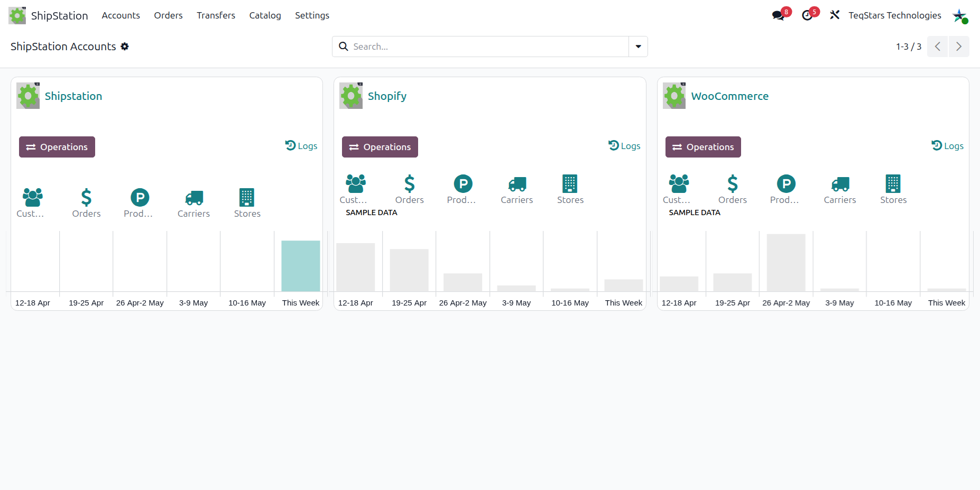Open the WooCommerce account title

pyautogui.click(x=729, y=96)
